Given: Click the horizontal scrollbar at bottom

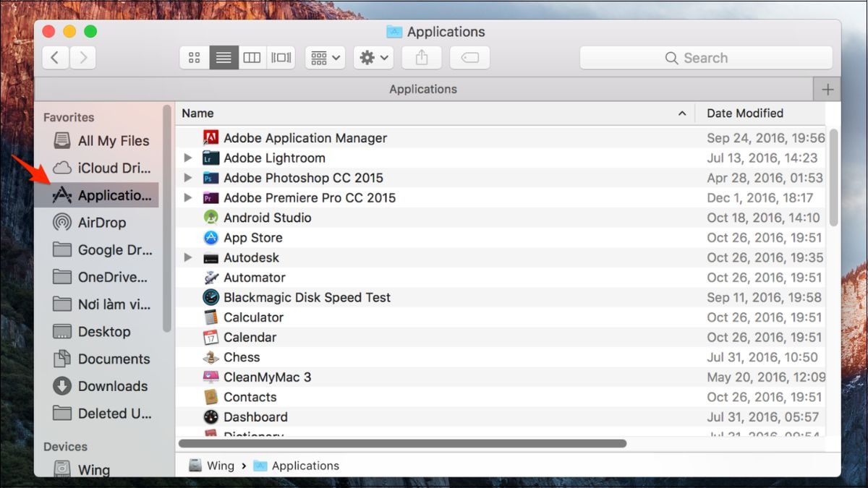Looking at the screenshot, I should (x=402, y=443).
